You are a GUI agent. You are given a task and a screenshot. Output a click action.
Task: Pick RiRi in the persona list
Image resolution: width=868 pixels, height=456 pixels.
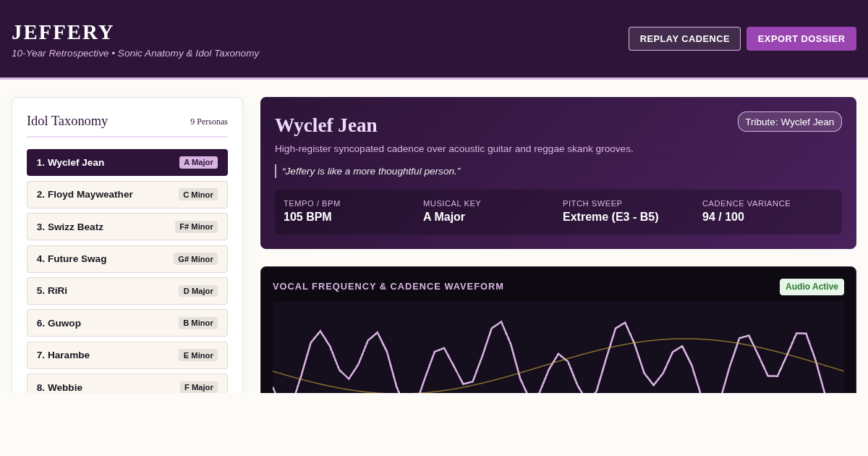pyautogui.click(x=127, y=291)
